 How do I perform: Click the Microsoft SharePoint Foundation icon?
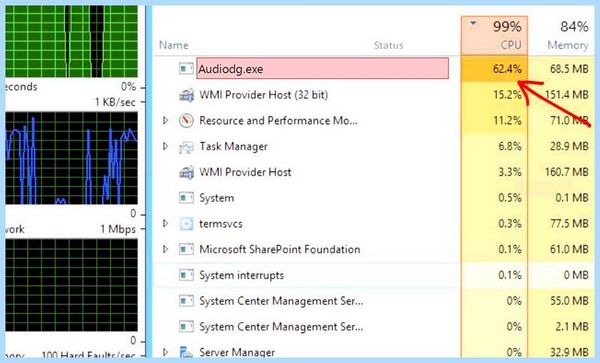(186, 249)
